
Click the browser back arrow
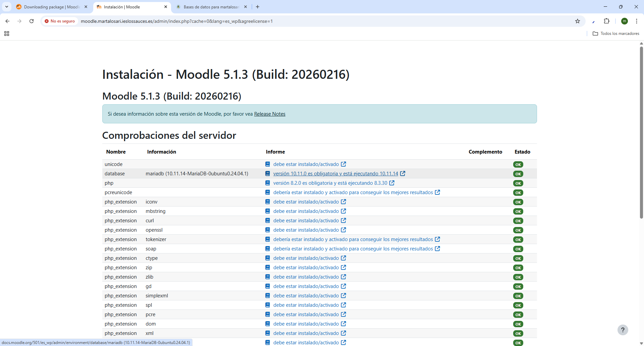7,21
